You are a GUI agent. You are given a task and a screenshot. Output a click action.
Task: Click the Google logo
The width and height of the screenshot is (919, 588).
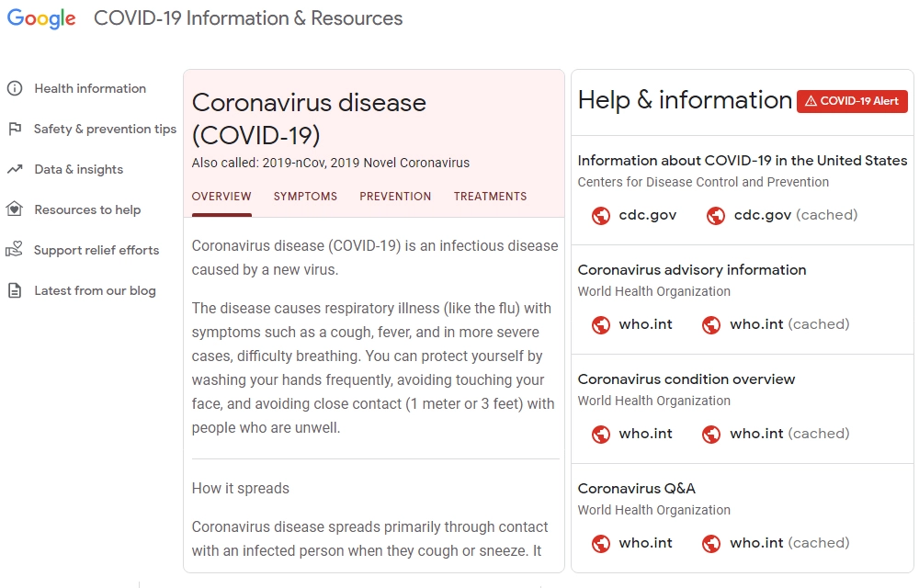click(x=41, y=18)
